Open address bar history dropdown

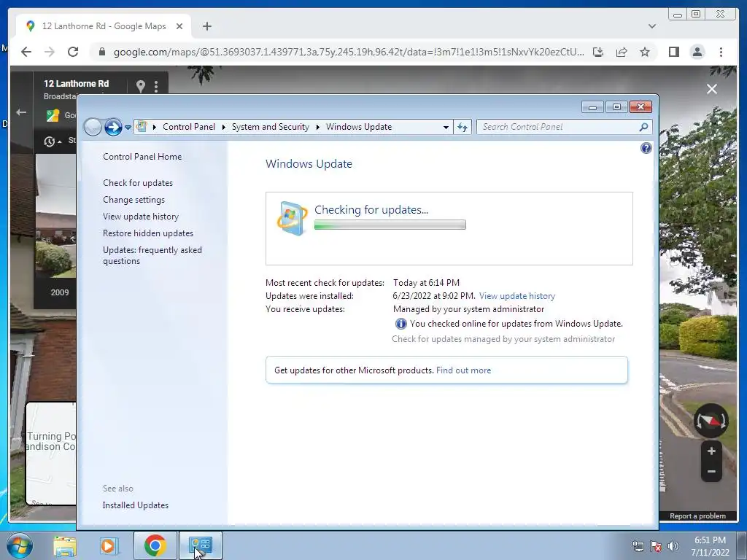click(446, 127)
